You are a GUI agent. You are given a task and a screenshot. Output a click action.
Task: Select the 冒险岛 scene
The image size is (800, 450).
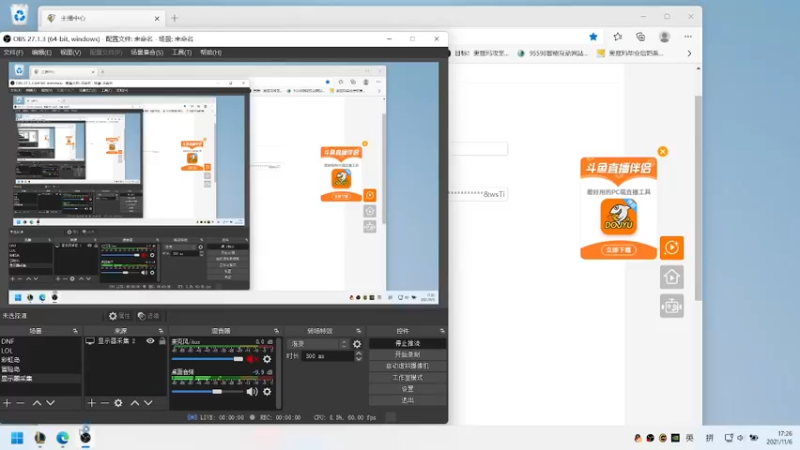click(x=41, y=369)
